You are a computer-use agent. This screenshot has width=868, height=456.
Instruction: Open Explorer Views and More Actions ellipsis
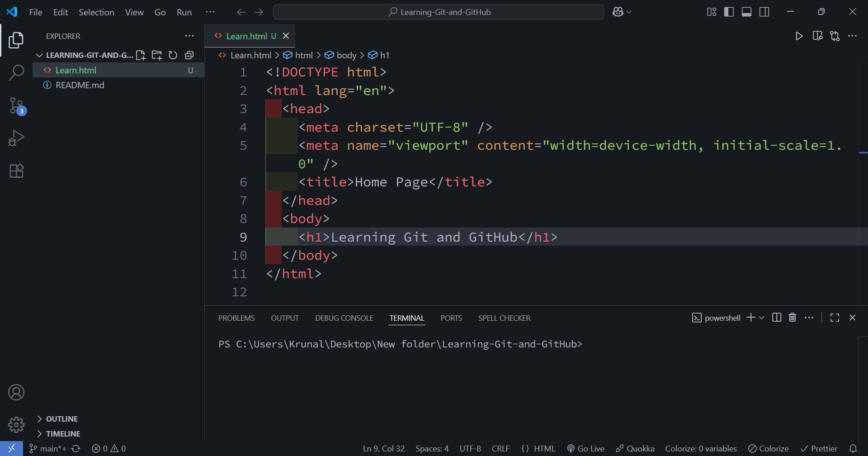189,36
